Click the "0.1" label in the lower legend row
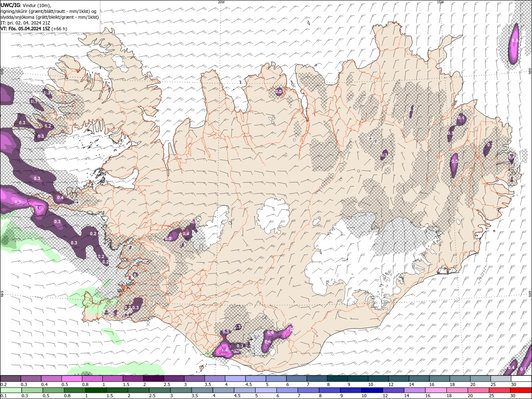This screenshot has width=532, height=399. point(3,396)
